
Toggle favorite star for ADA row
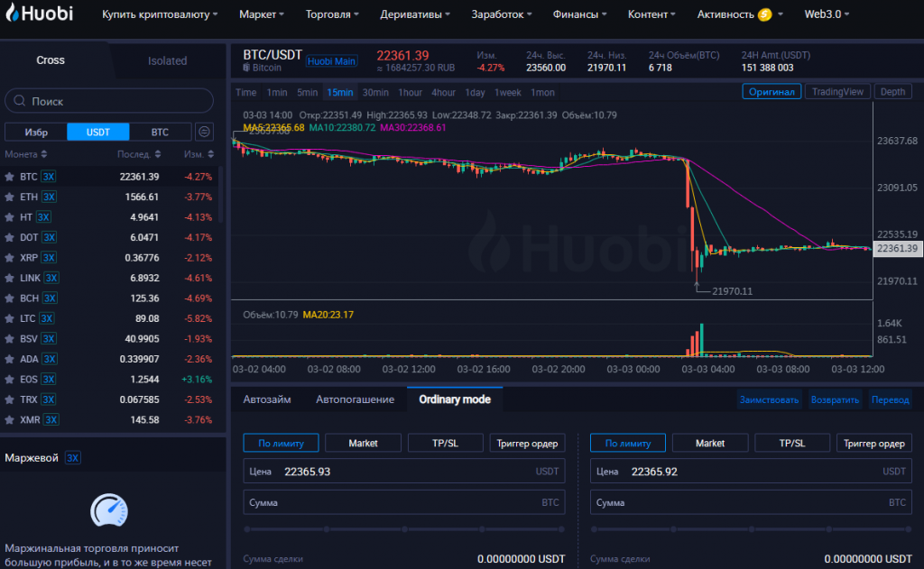(x=9, y=359)
